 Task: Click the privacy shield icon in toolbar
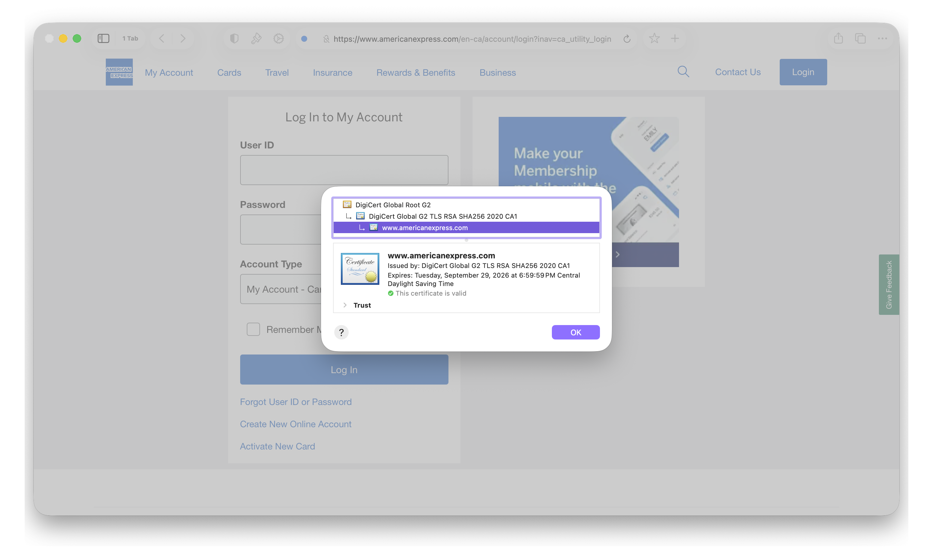(234, 38)
